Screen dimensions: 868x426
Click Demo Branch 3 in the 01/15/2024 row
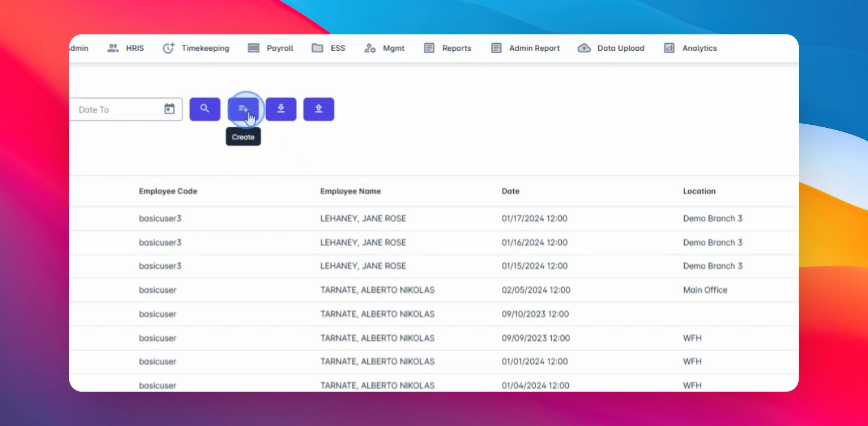pyautogui.click(x=712, y=266)
